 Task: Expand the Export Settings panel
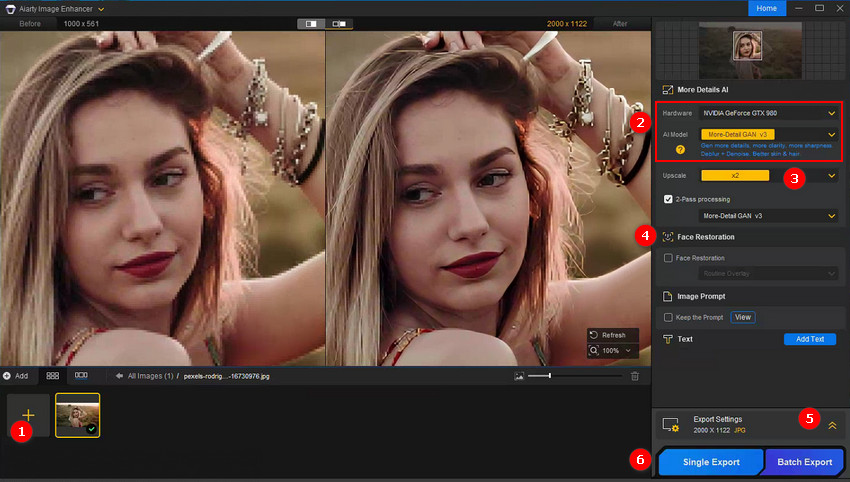831,425
